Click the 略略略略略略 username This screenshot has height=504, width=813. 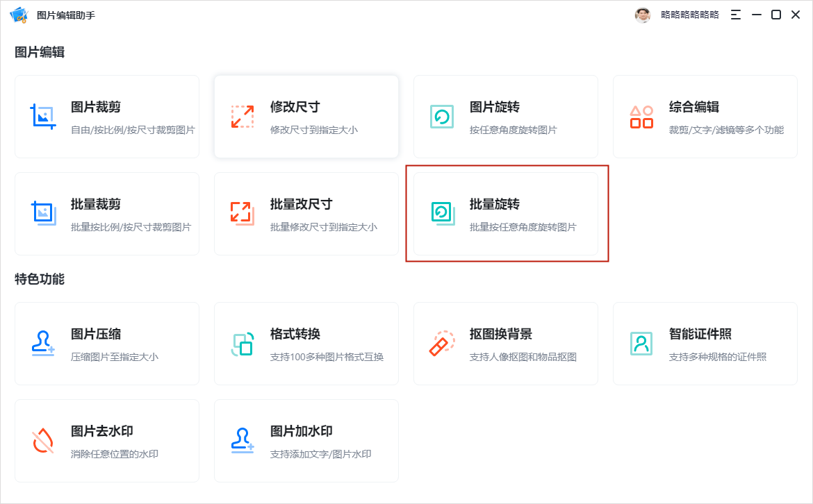pyautogui.click(x=689, y=15)
